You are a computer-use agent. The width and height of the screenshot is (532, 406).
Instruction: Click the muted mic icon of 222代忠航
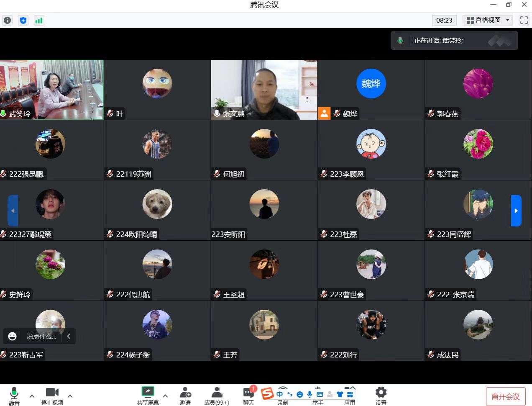pyautogui.click(x=110, y=294)
